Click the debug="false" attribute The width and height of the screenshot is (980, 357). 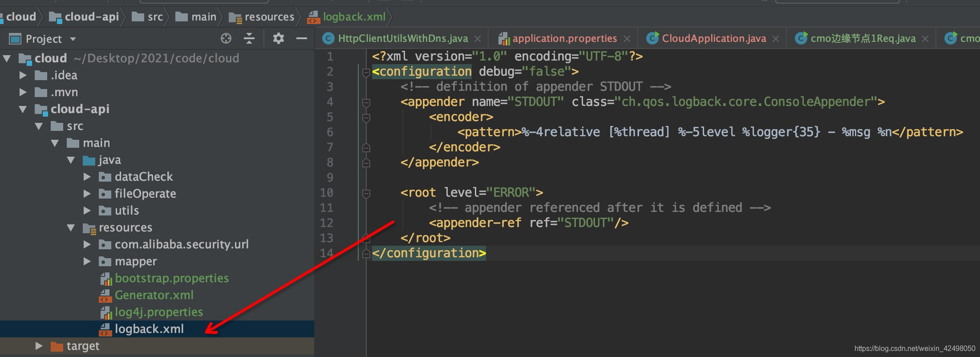tap(524, 72)
